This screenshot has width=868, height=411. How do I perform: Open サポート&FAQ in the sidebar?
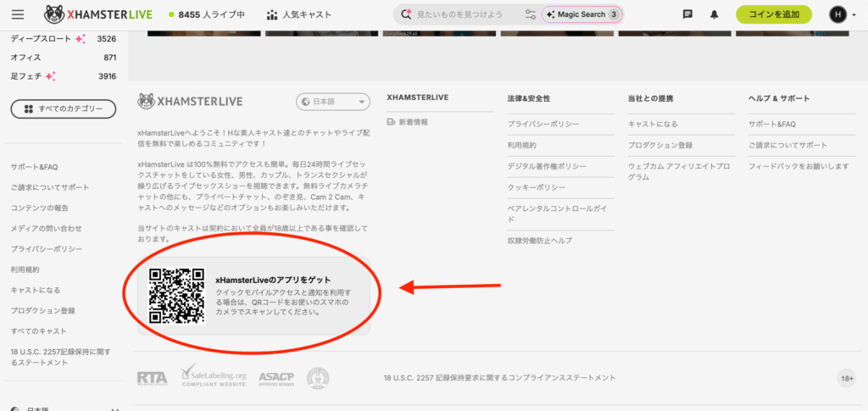[x=34, y=166]
